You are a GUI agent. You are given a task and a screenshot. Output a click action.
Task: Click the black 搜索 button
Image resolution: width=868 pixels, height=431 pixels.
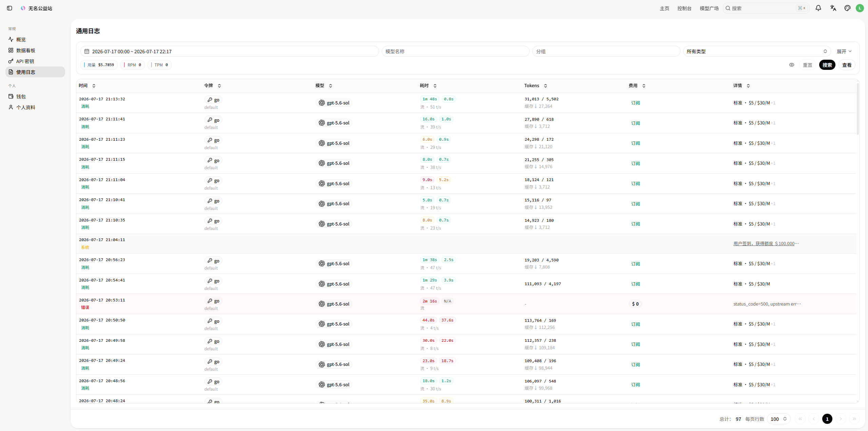(827, 65)
